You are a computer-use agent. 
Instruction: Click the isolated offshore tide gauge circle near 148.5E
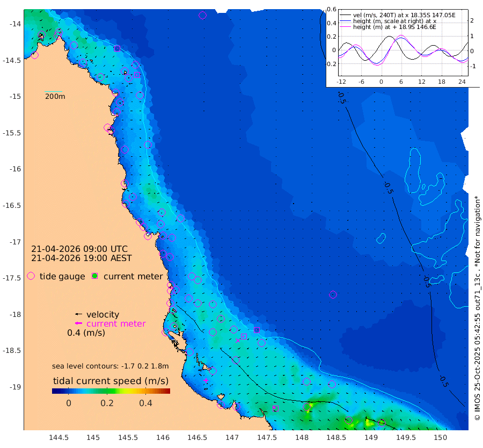pyautogui.click(x=333, y=294)
